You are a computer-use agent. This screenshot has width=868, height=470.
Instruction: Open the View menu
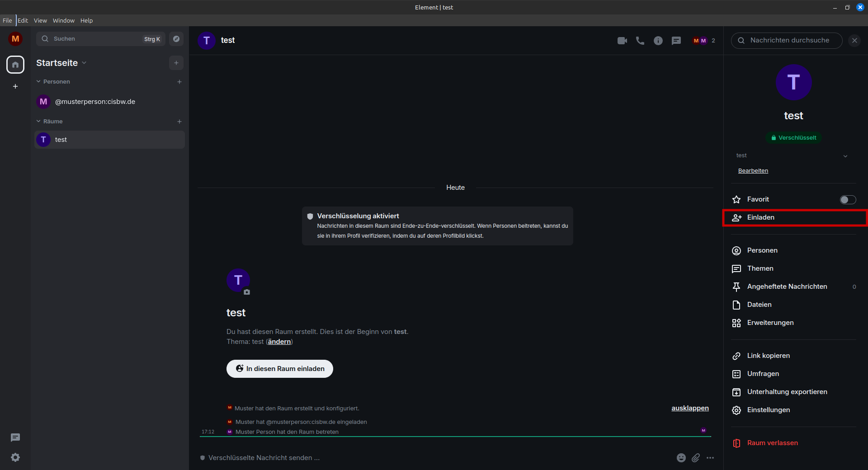coord(40,21)
